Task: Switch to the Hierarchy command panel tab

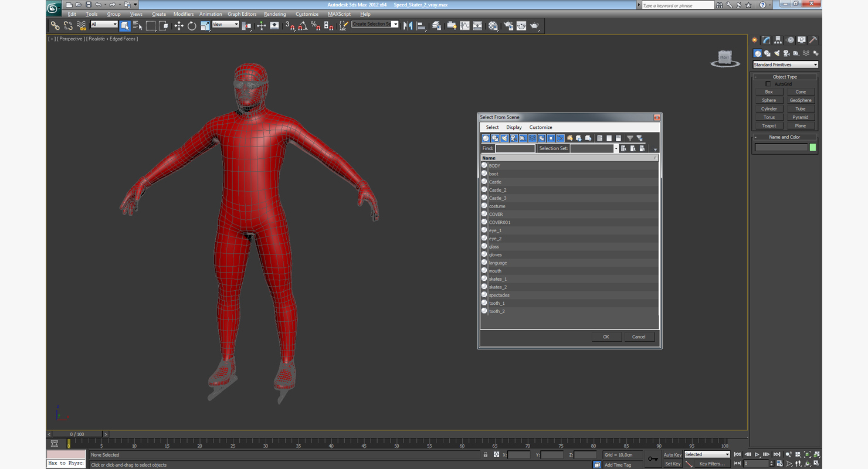Action: point(778,40)
